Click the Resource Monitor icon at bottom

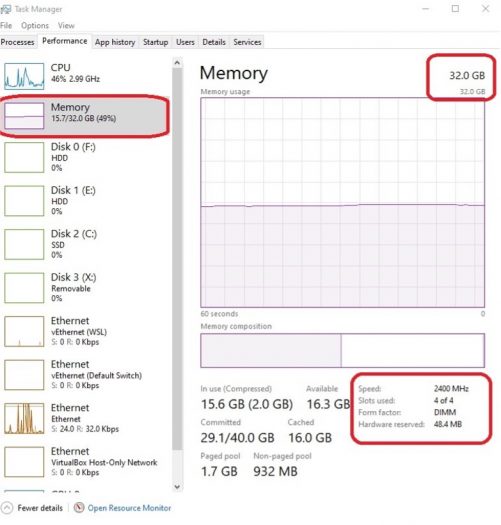tap(79, 508)
